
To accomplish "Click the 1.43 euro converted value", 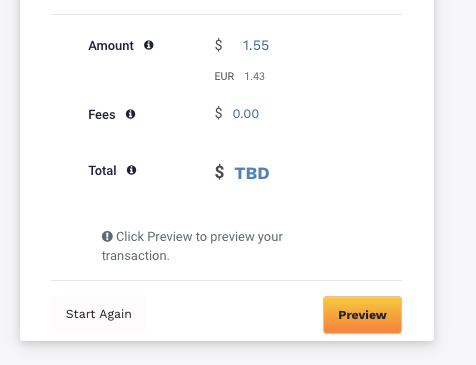I will click(x=255, y=76).
